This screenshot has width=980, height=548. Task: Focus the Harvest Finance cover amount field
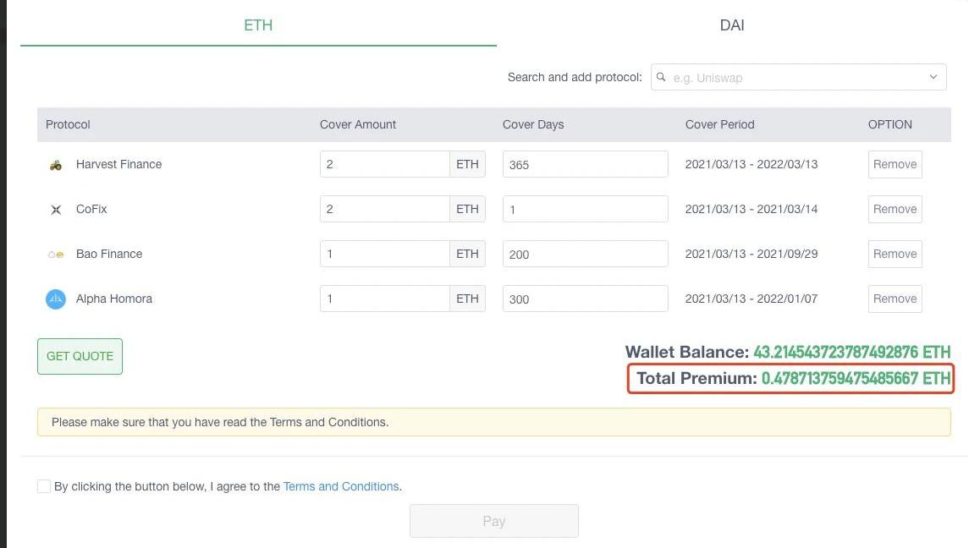point(384,164)
